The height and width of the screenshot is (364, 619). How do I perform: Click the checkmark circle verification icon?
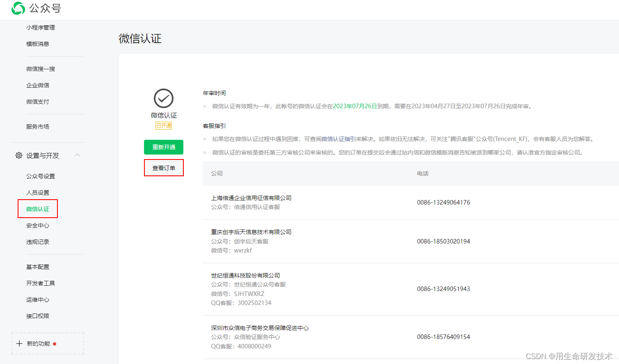click(x=164, y=98)
